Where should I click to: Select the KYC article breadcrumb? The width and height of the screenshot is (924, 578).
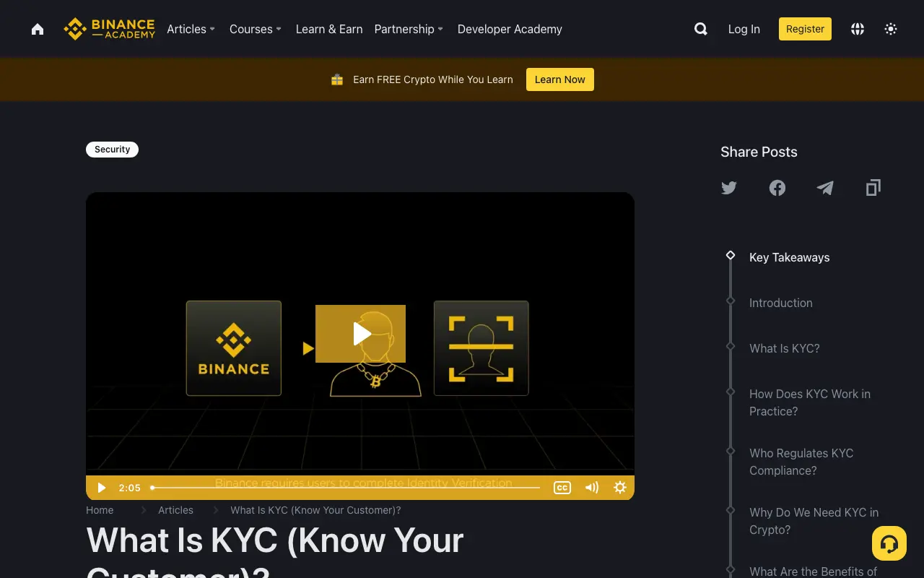(315, 510)
